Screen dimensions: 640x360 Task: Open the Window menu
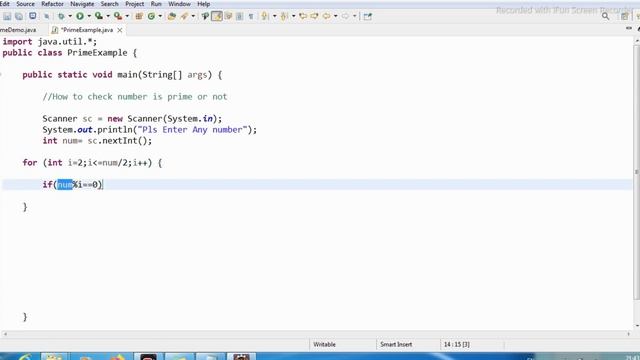pos(179,4)
